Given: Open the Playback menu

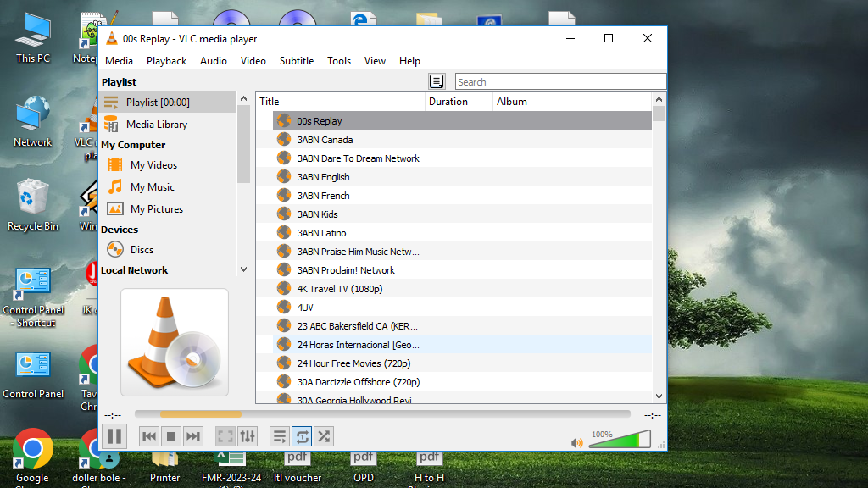Looking at the screenshot, I should coord(167,61).
